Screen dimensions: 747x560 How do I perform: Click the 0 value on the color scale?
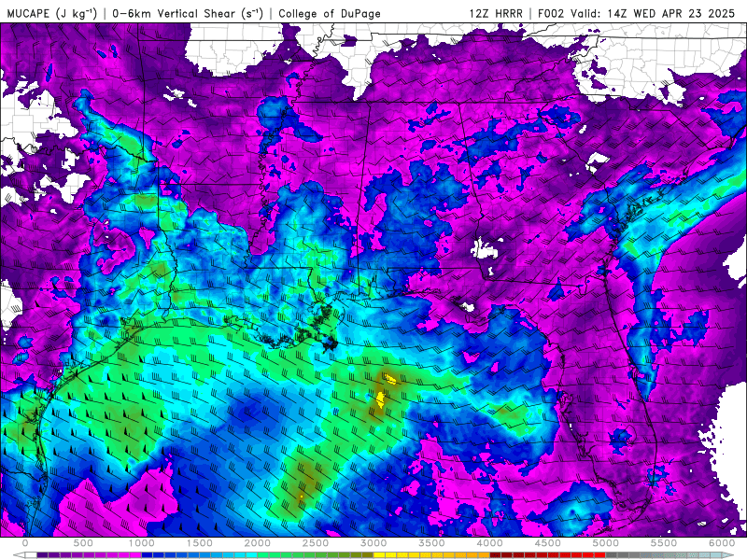pyautogui.click(x=25, y=543)
